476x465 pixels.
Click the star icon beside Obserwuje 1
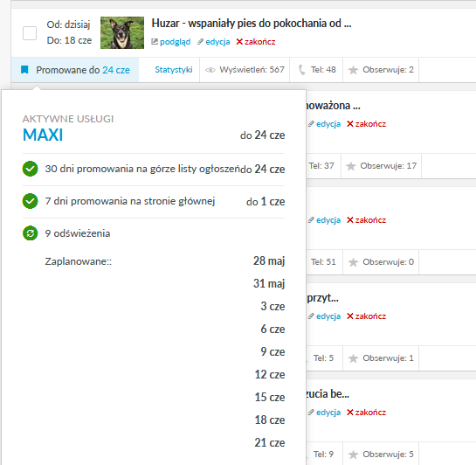pyautogui.click(x=353, y=358)
